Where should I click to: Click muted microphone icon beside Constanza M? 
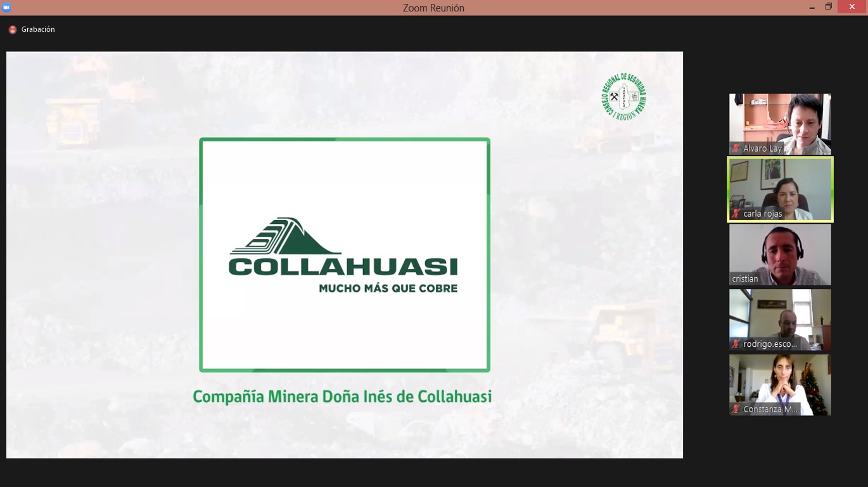736,410
